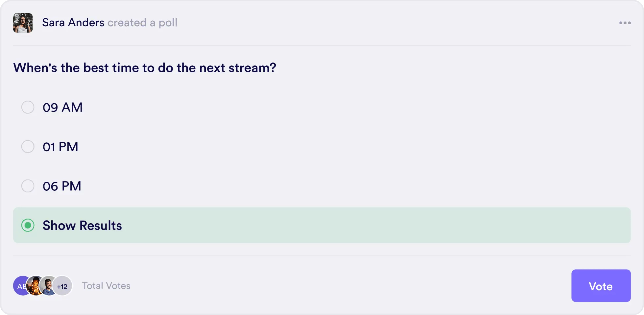The image size is (644, 315).
Task: Click the second voter avatar thumbnail
Action: point(35,286)
